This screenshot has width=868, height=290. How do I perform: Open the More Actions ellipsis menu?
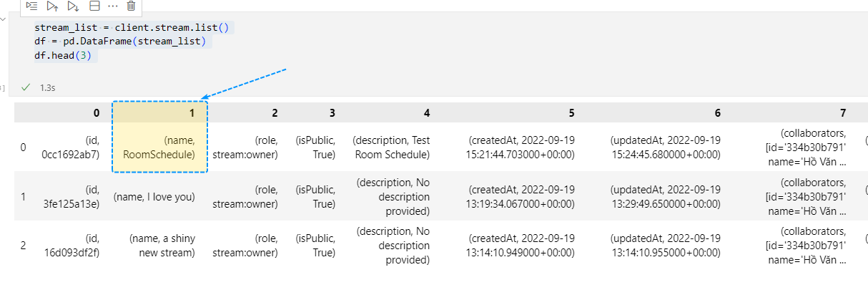tap(112, 6)
